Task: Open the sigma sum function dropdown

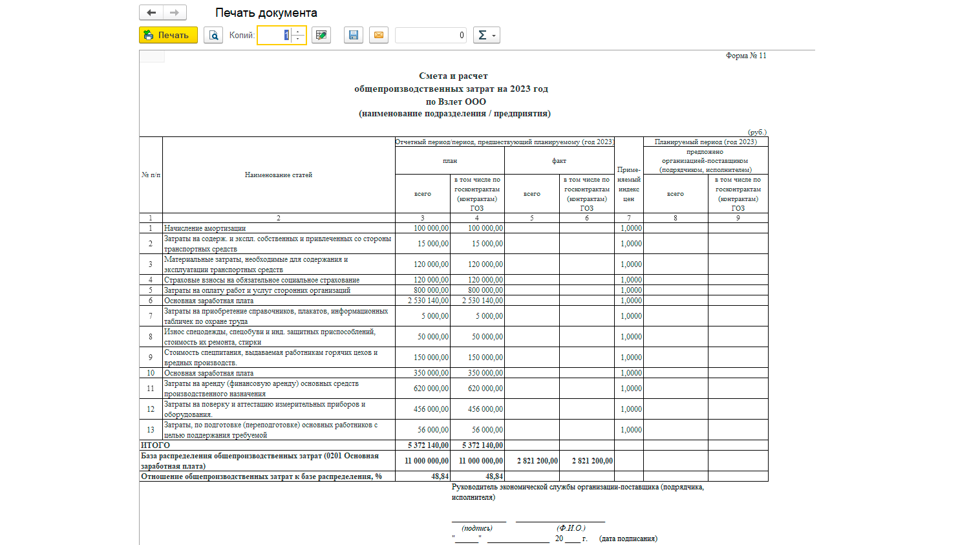Action: (x=486, y=35)
